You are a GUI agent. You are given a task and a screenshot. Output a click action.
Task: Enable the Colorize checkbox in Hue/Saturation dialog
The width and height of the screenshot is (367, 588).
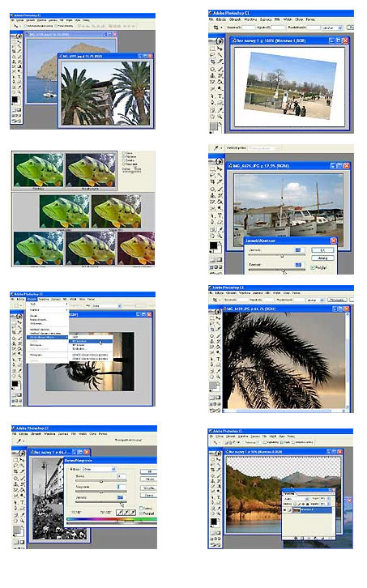pyautogui.click(x=141, y=508)
